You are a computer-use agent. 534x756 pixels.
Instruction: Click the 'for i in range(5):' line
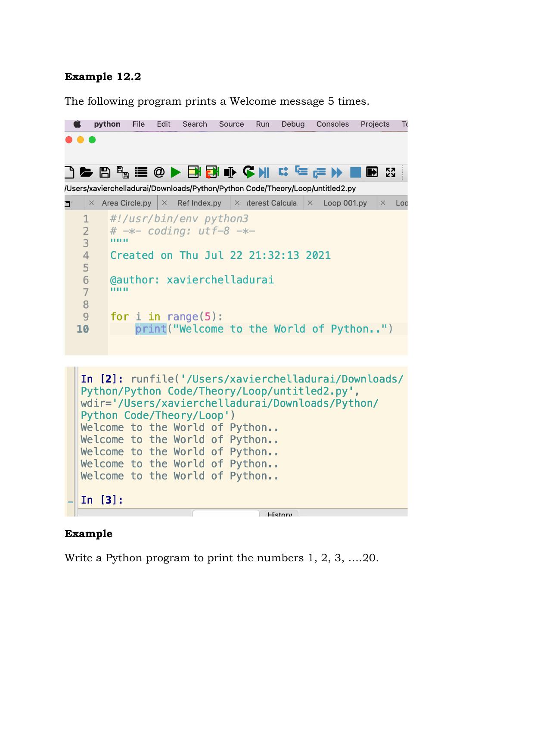pos(167,317)
